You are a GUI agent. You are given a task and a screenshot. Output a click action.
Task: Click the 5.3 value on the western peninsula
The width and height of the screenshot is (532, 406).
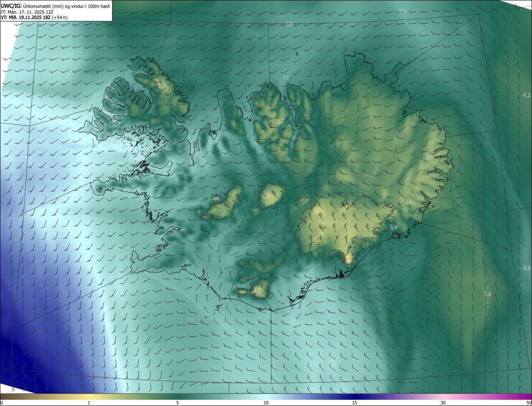(100, 189)
